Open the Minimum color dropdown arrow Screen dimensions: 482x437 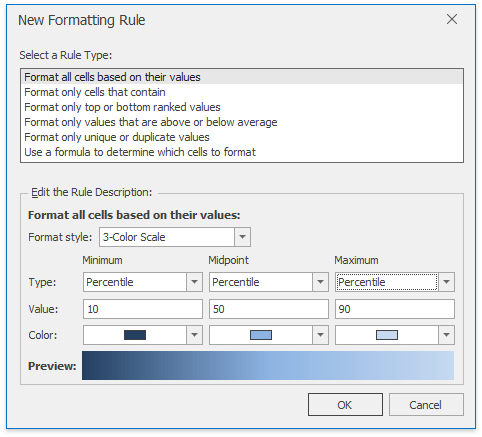[x=194, y=335]
